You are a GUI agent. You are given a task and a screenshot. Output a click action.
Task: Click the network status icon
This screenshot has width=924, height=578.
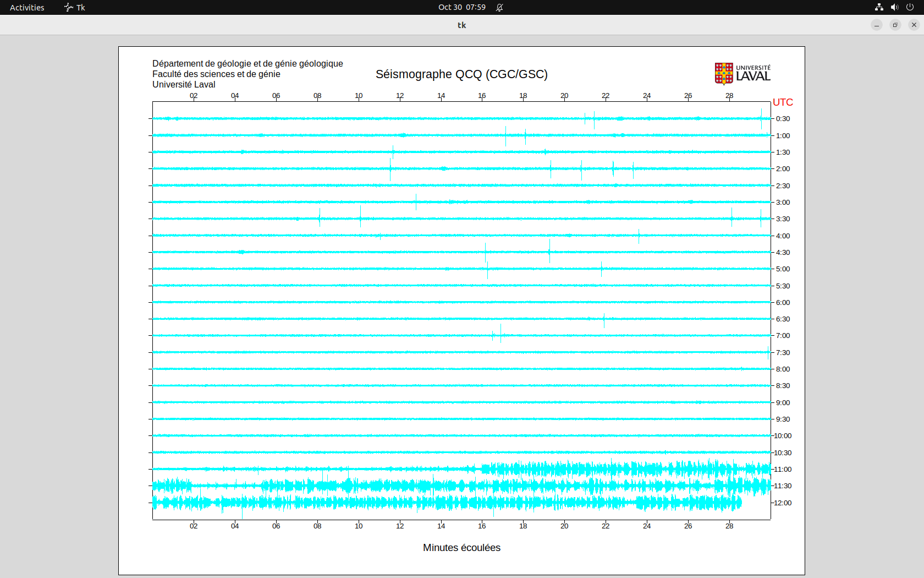tap(879, 7)
